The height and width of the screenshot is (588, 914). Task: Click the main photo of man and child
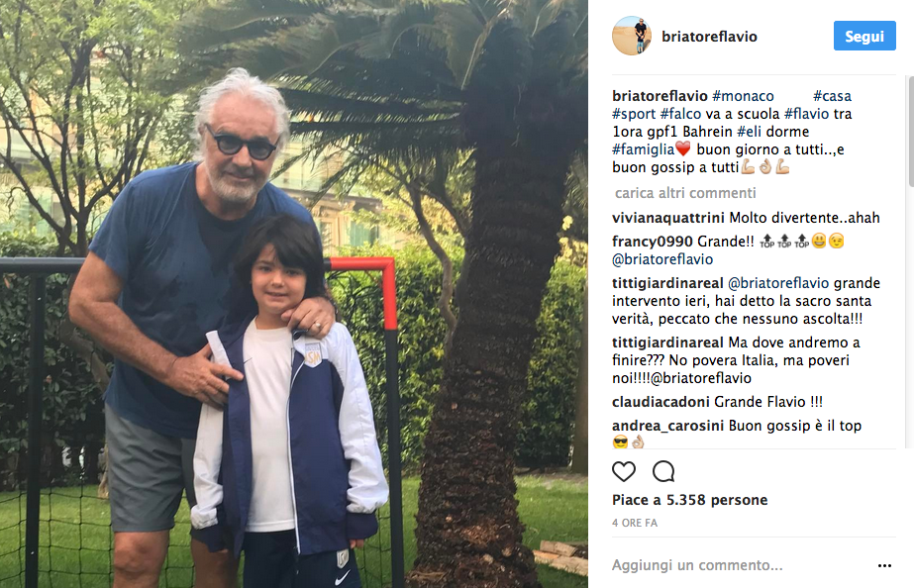294,294
